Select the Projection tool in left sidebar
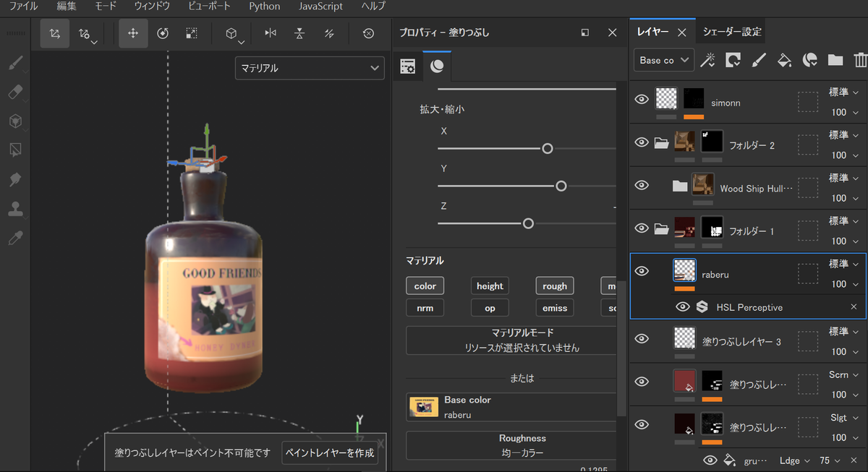868x472 pixels. pos(15,121)
